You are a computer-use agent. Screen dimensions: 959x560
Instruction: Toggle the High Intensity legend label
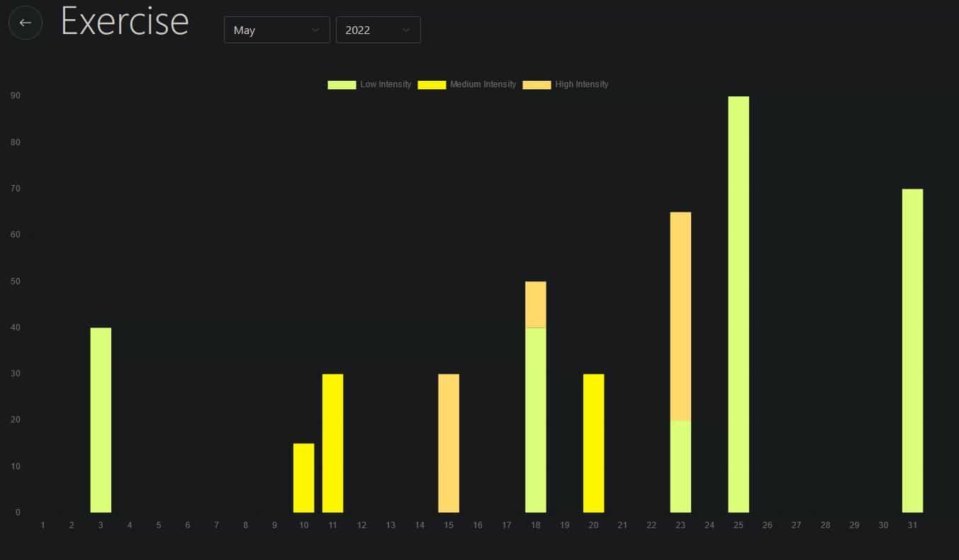click(581, 84)
